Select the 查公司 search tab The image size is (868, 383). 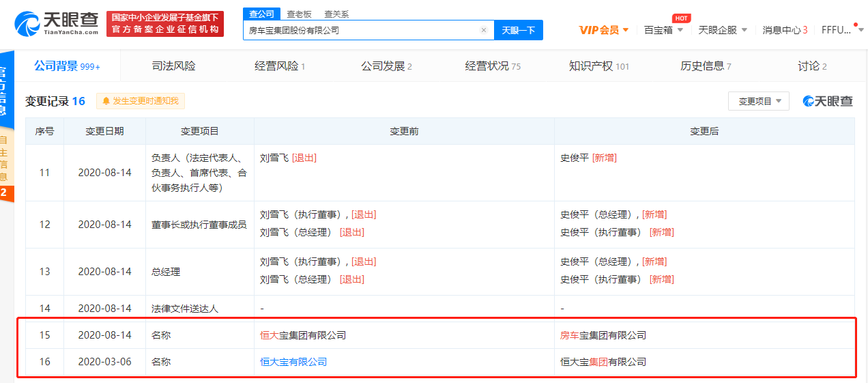[261, 14]
